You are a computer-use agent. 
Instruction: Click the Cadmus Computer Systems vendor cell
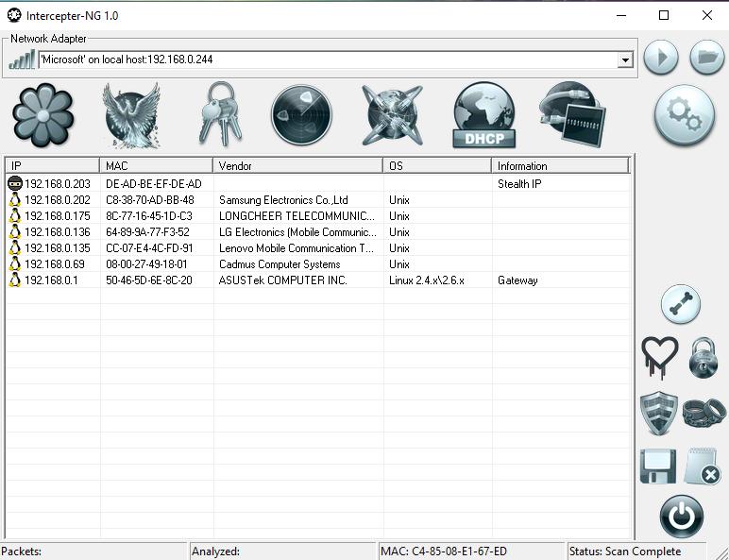pos(280,264)
